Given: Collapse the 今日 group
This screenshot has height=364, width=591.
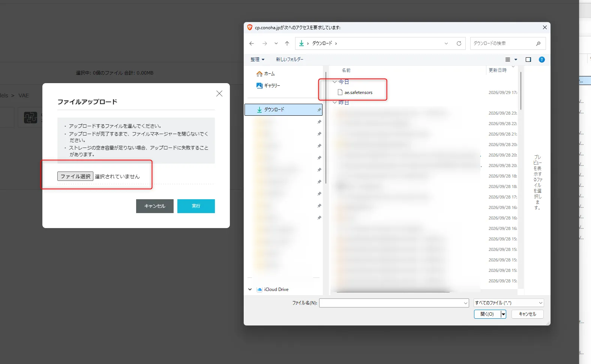Looking at the screenshot, I should 334,82.
